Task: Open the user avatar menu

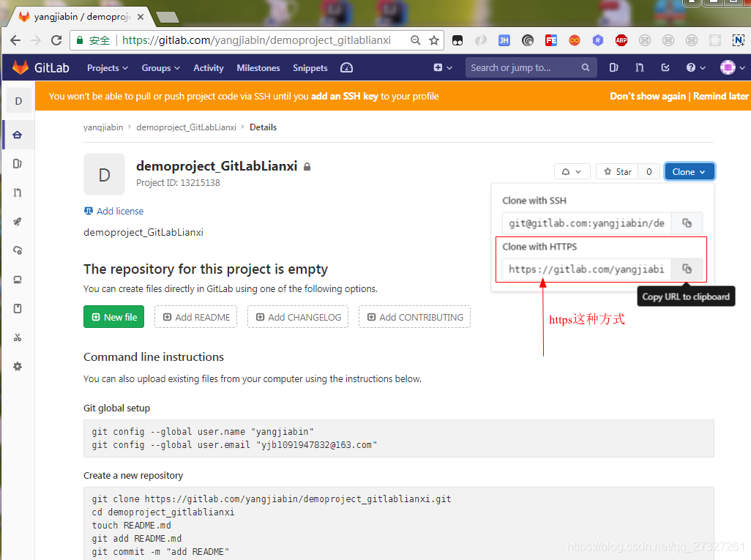Action: point(732,67)
